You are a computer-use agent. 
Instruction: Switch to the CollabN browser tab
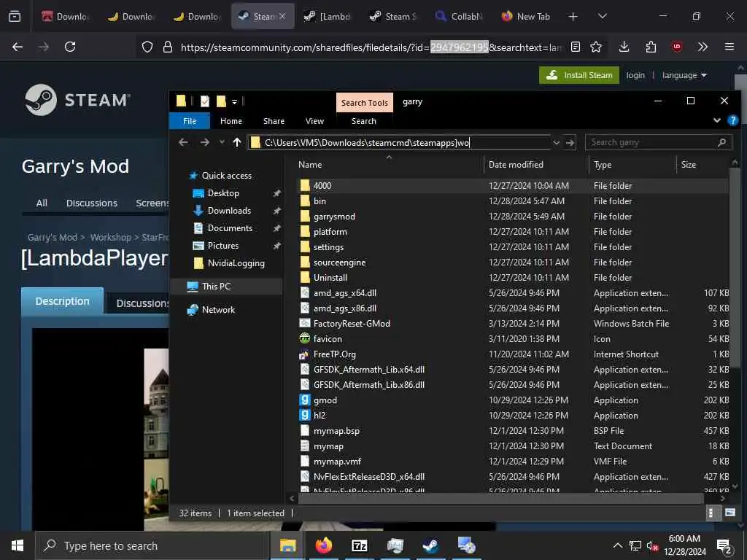click(459, 16)
